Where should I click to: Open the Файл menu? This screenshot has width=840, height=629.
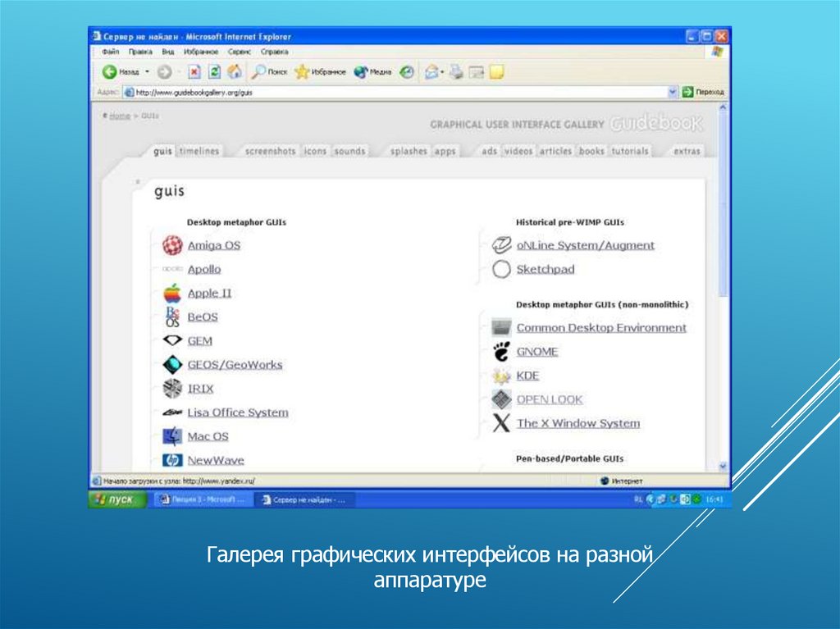[111, 52]
